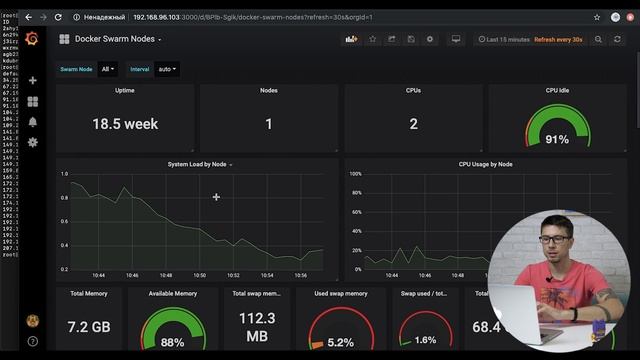Open the Docker Swarm Nodes dashboard picker
This screenshot has height=360, width=640.
tap(118, 39)
